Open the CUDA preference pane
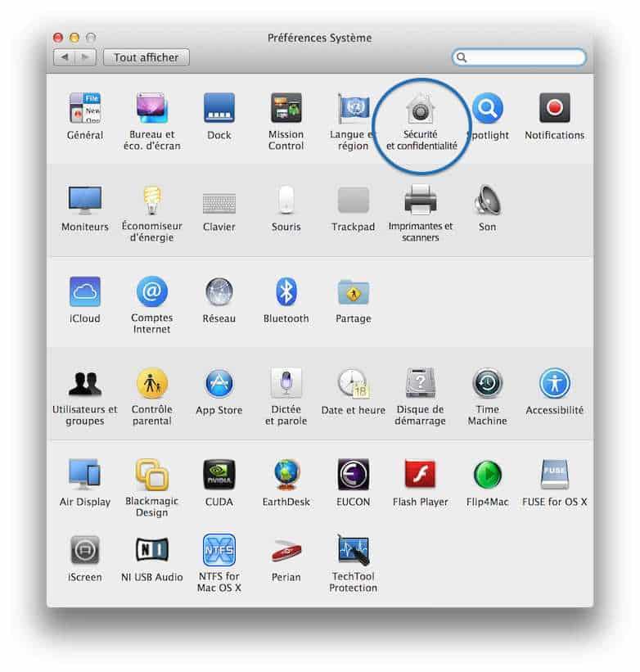The height and width of the screenshot is (672, 640). pyautogui.click(x=219, y=475)
